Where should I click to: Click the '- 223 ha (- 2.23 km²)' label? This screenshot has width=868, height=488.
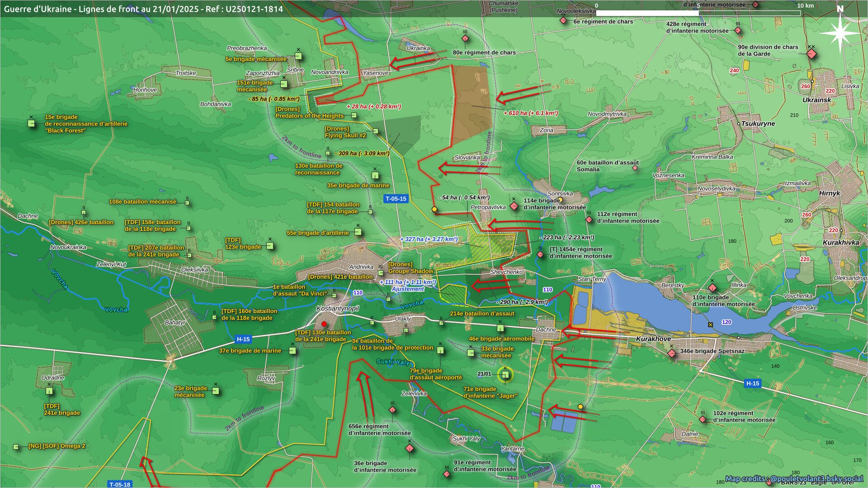pyautogui.click(x=567, y=237)
